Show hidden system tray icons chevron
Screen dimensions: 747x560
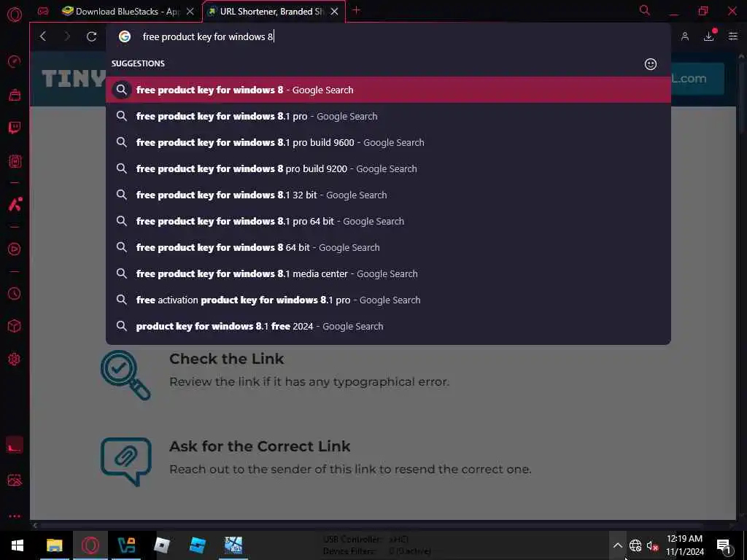[617, 545]
